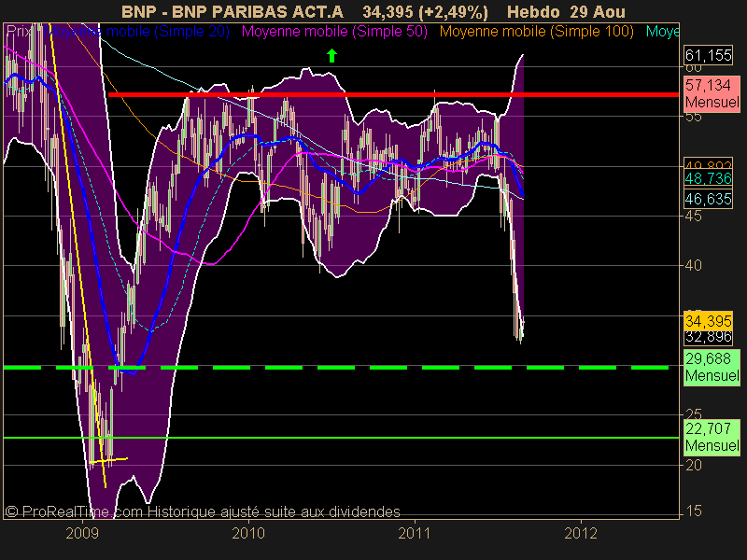Click the chart title "BNP - BNP PARIBAS ACT.A"
The width and height of the screenshot is (747, 560).
233,12
